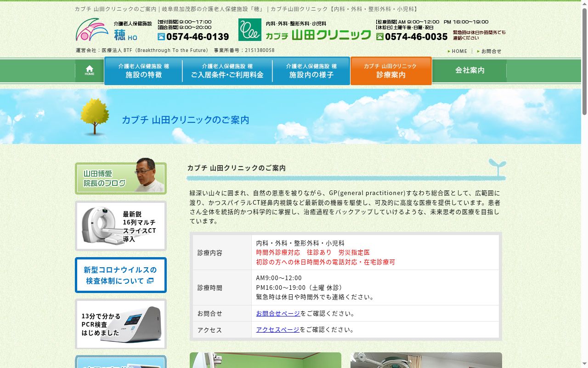Image resolution: width=588 pixels, height=368 pixels.
Task: Click the right operating light photo
Action: point(426,360)
